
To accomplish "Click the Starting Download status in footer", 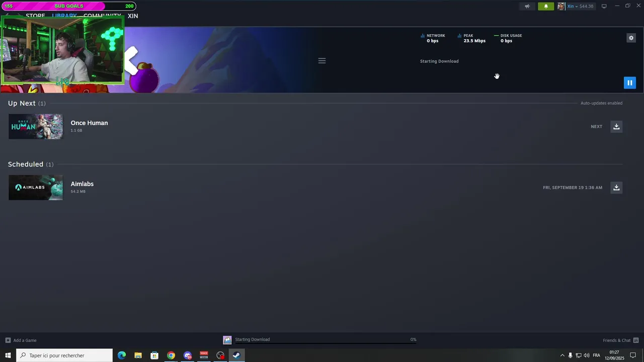I will click(x=252, y=339).
